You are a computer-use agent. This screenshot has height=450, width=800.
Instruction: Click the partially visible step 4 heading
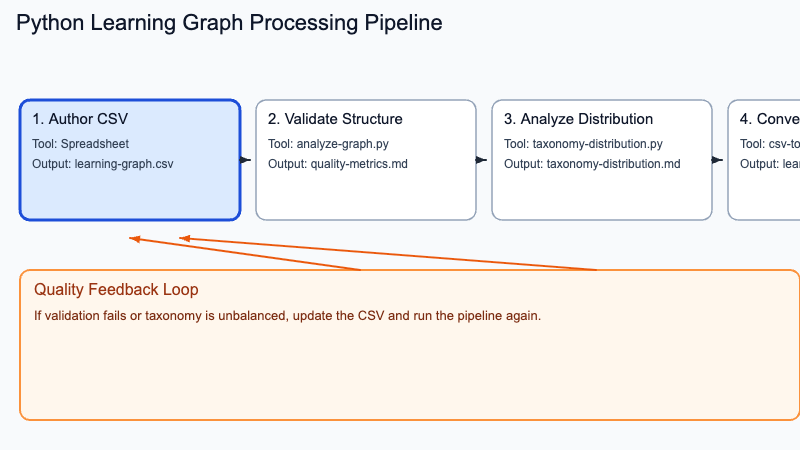tap(769, 119)
